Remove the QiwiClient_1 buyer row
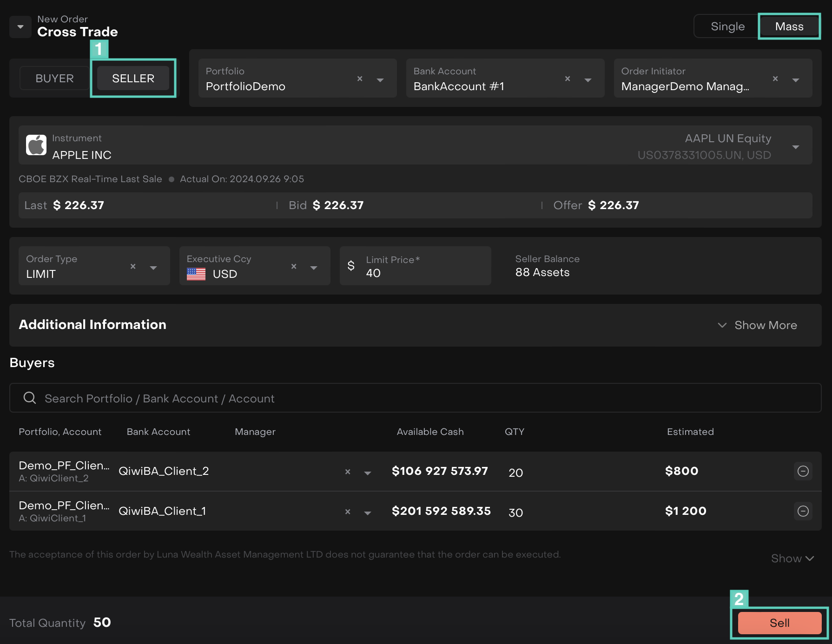The image size is (832, 644). pos(803,511)
